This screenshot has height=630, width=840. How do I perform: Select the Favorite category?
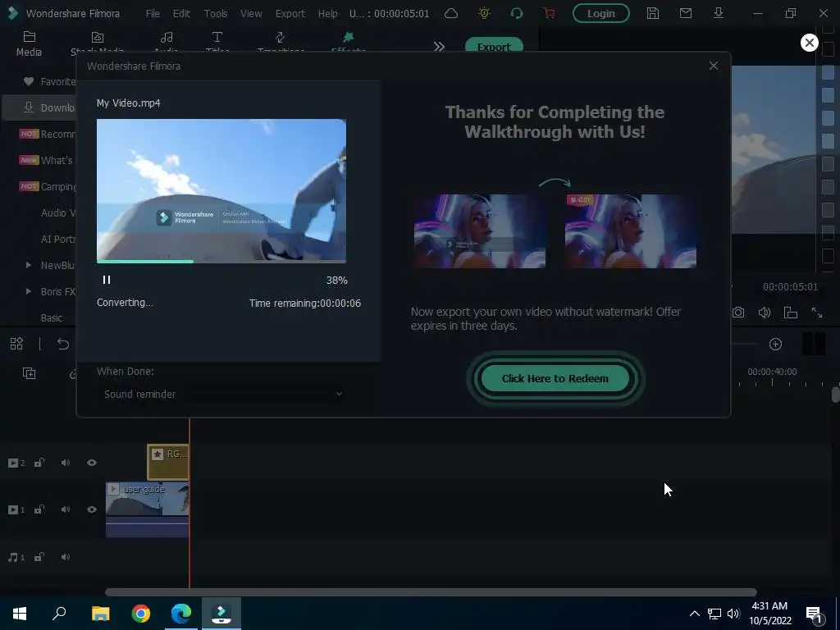[x=49, y=81]
